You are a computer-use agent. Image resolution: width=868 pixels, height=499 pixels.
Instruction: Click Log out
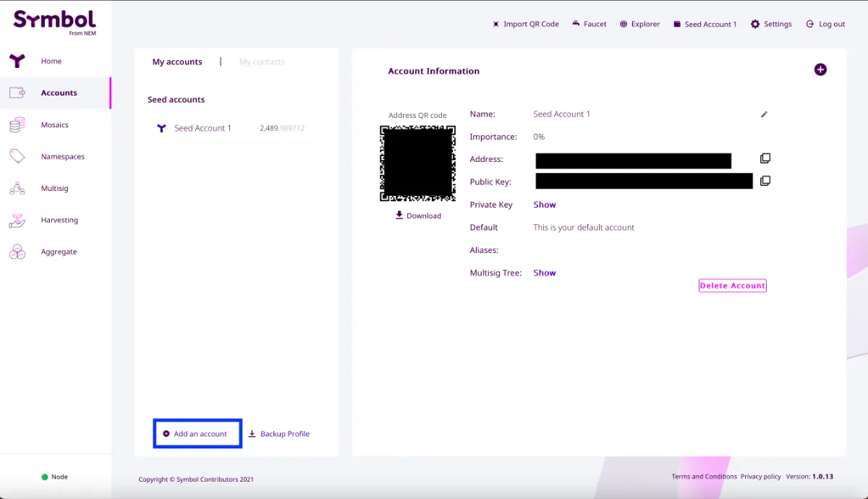coord(825,24)
